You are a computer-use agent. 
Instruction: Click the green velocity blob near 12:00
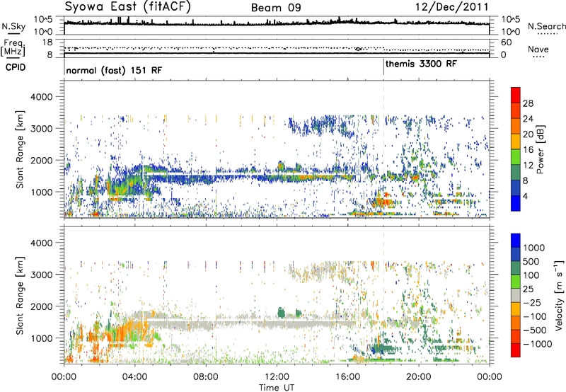(281, 313)
